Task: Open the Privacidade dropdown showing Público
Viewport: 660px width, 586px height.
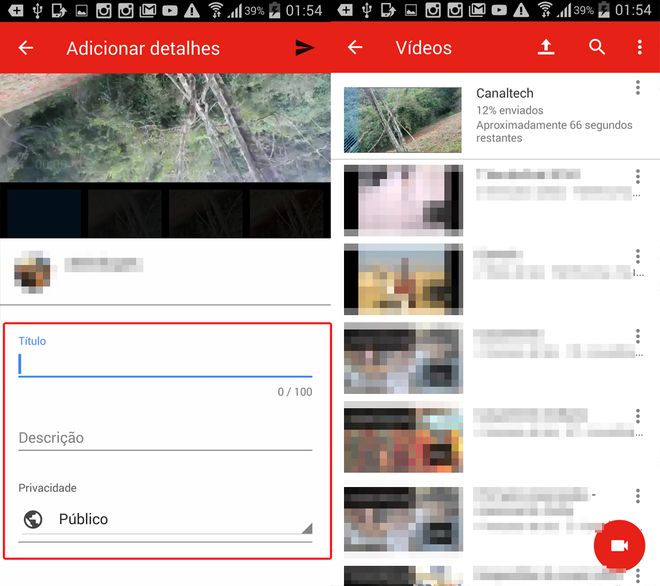Action: point(167,519)
